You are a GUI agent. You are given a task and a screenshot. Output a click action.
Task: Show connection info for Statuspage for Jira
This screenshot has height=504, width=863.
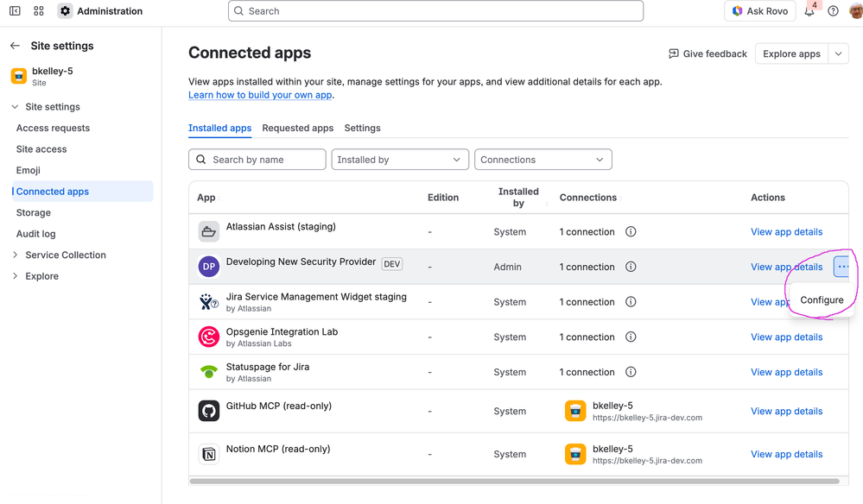tap(631, 372)
